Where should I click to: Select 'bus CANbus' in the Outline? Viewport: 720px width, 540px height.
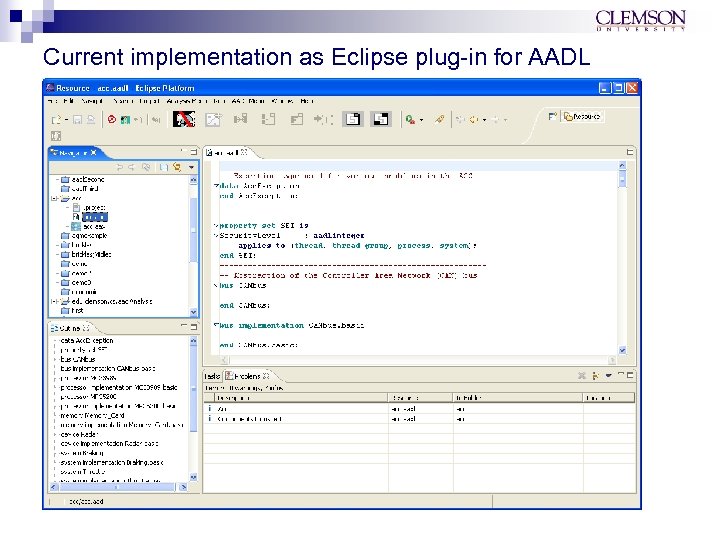click(78, 359)
